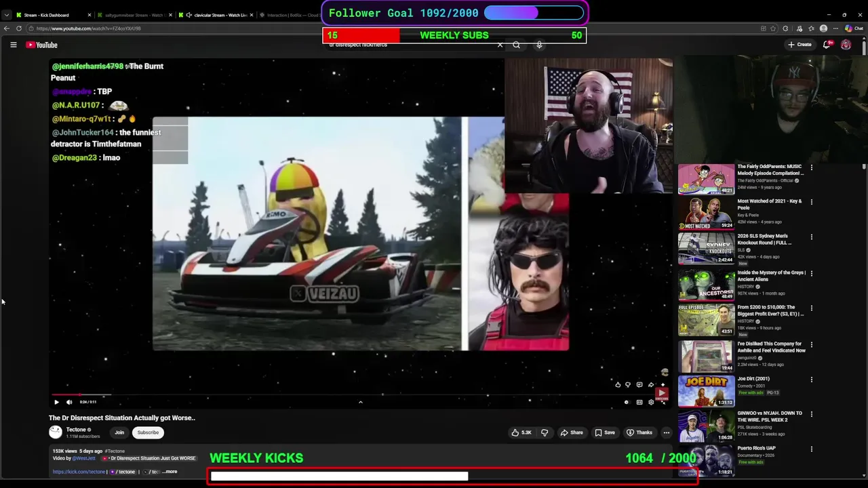
Task: Go to the YouTube home logo
Action: [42, 45]
